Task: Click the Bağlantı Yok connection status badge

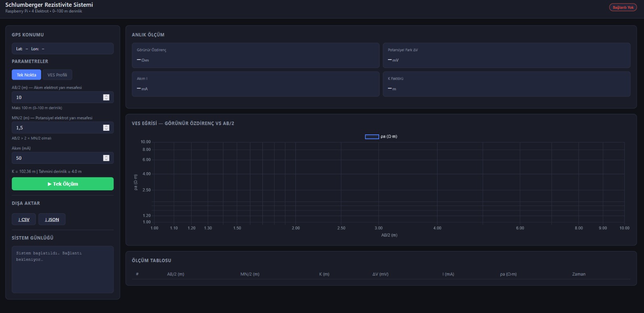Action: tap(623, 7)
